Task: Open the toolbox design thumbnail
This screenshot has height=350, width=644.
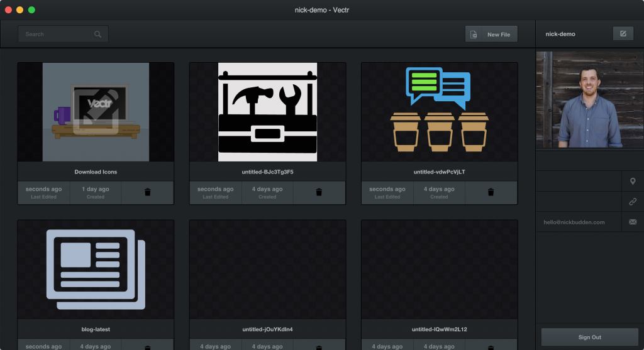Action: [267, 112]
